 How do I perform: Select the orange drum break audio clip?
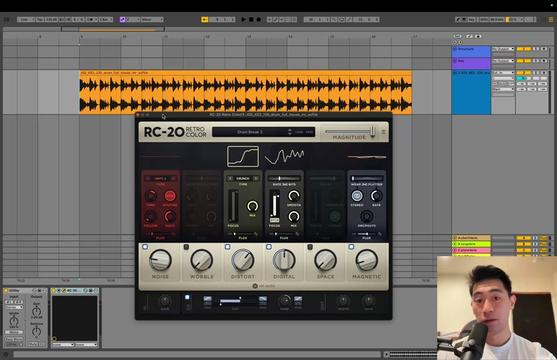point(245,92)
